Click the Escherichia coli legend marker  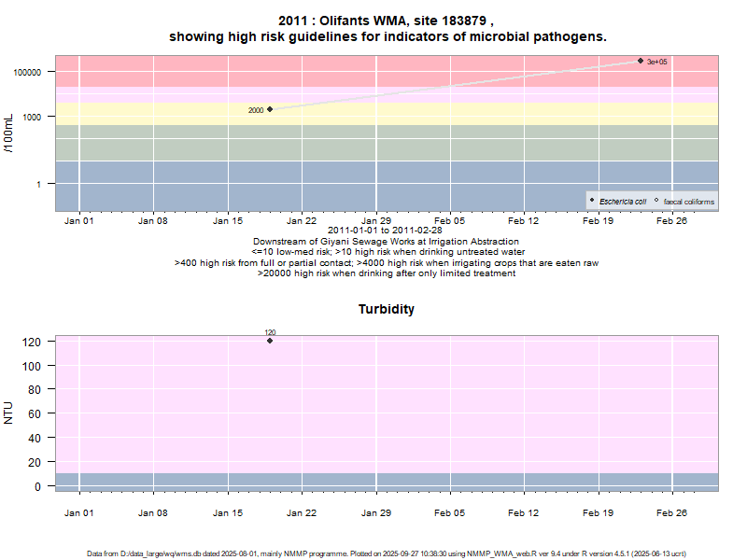point(592,201)
